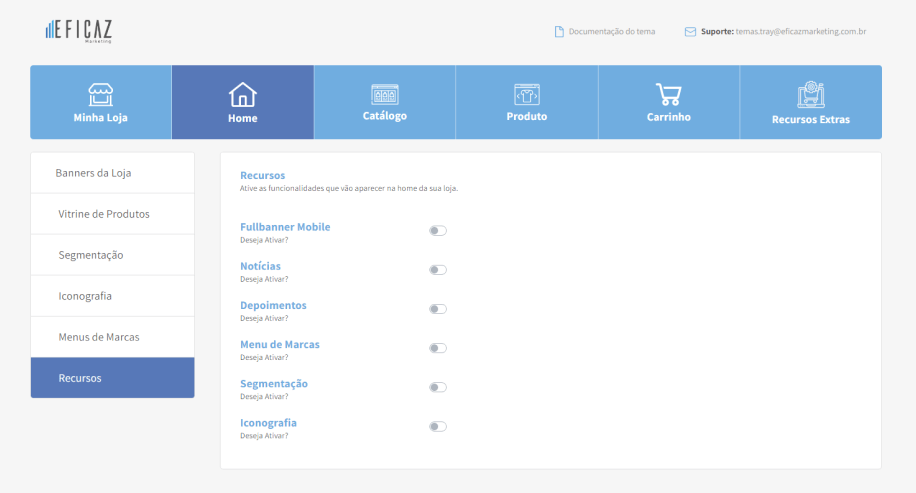Open Segmentação in the left sidebar
916x493 pixels.
click(112, 255)
